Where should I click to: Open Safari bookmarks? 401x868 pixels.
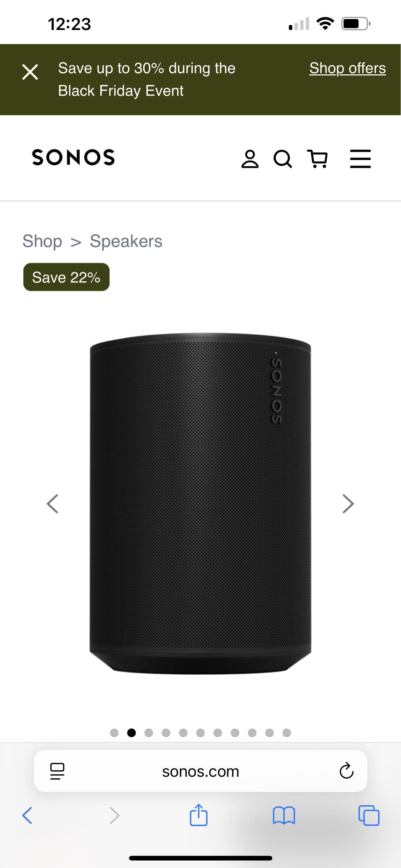(284, 816)
